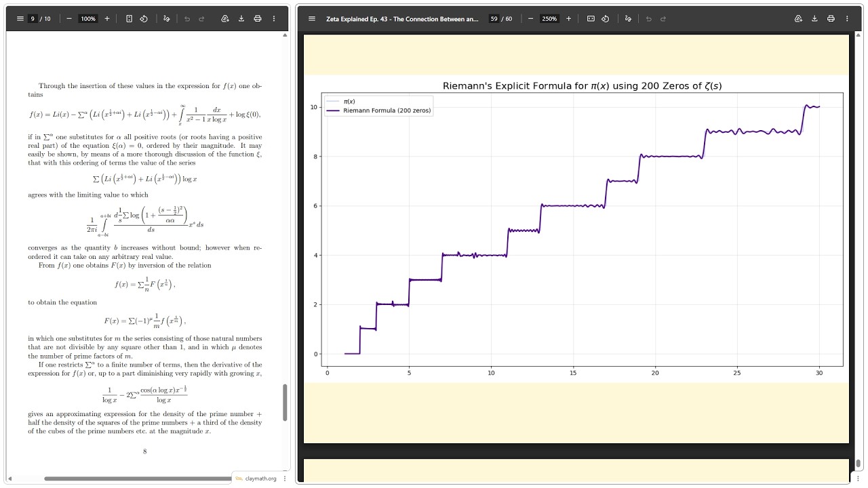Viewport: 868px width, 488px height.
Task: Download the left PDF document
Action: click(x=241, y=18)
